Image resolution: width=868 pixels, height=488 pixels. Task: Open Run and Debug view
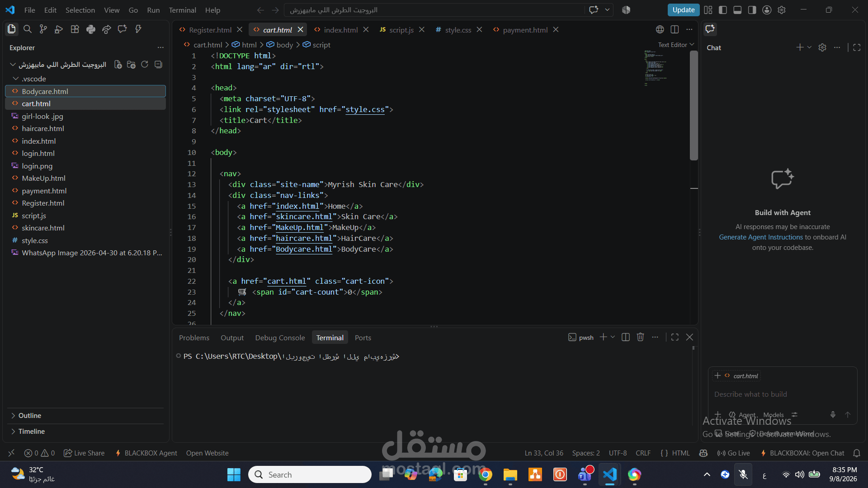(x=59, y=29)
